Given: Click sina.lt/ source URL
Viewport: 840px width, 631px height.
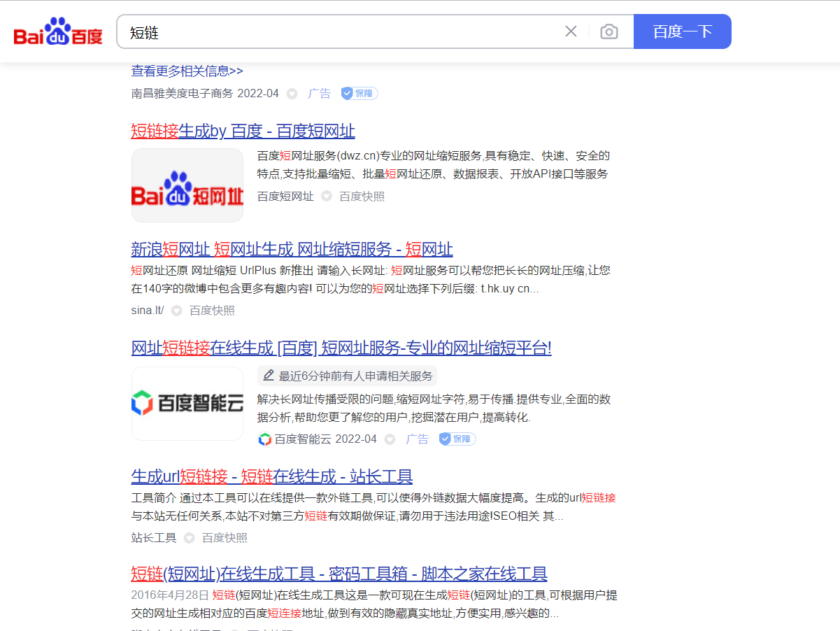Looking at the screenshot, I should (x=148, y=310).
